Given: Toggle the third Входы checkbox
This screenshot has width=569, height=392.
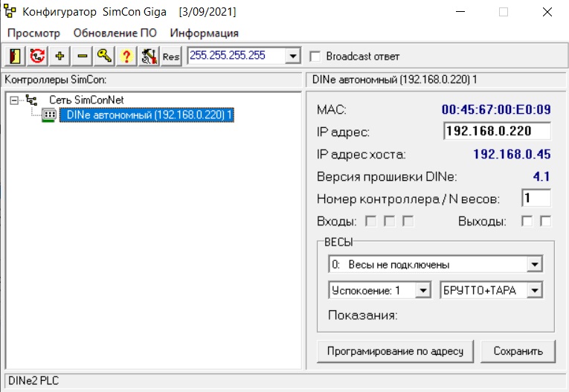Looking at the screenshot, I should point(408,221).
